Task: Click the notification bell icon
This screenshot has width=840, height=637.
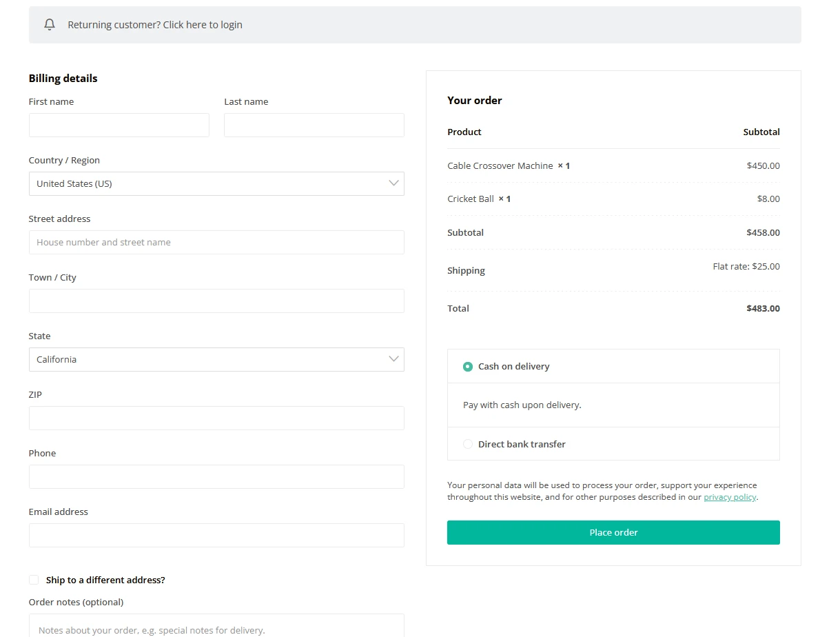Action: [49, 25]
